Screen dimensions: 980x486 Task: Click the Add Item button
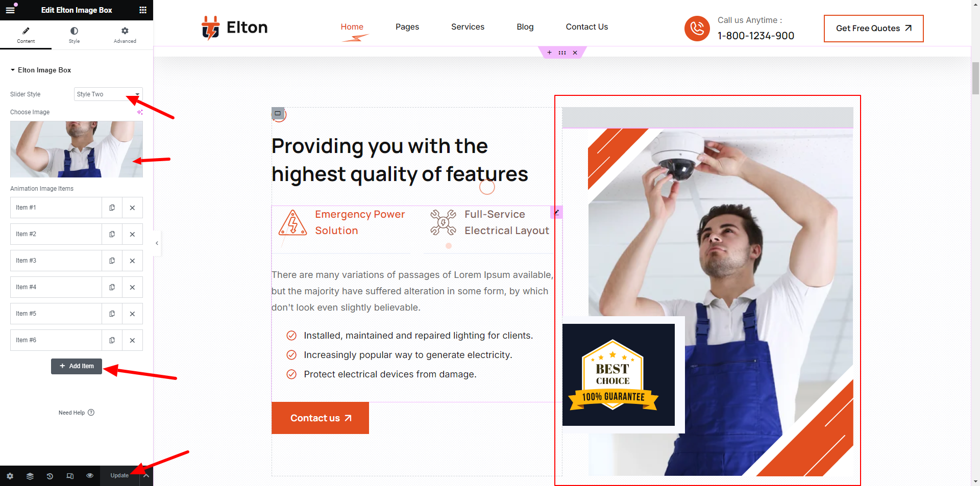pyautogui.click(x=77, y=366)
